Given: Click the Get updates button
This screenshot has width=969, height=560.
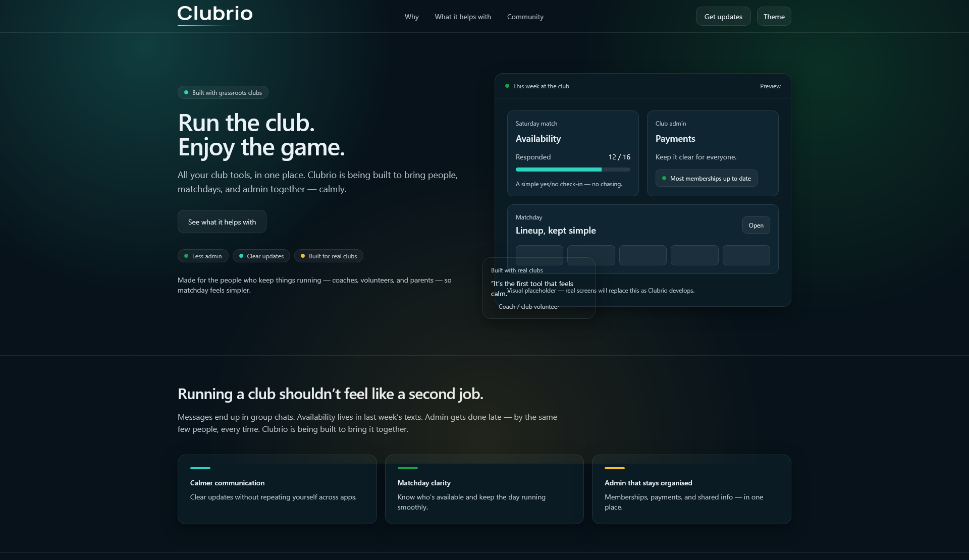Looking at the screenshot, I should tap(723, 17).
